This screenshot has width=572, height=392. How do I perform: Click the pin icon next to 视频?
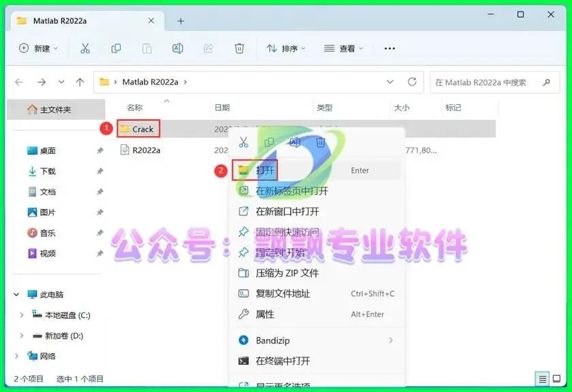[x=99, y=253]
